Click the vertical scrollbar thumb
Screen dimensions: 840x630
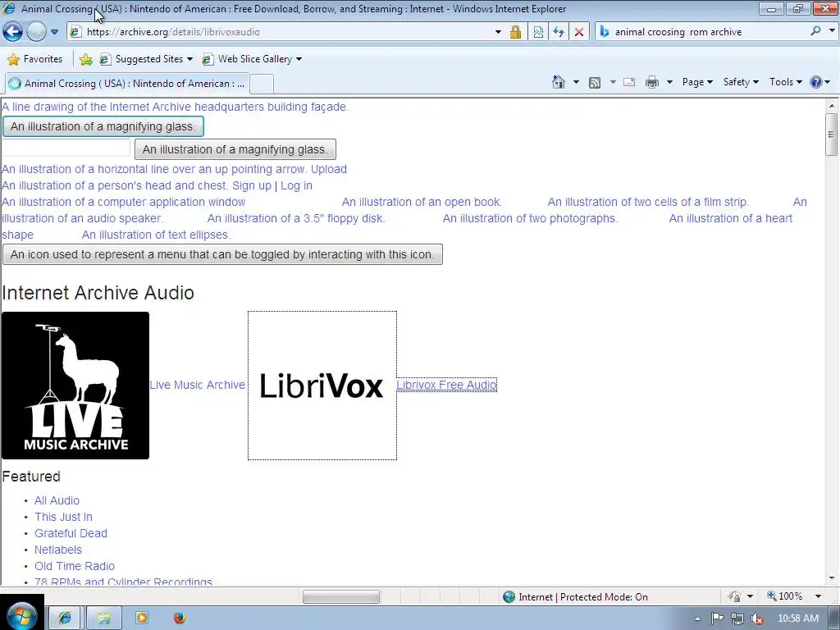tap(832, 134)
